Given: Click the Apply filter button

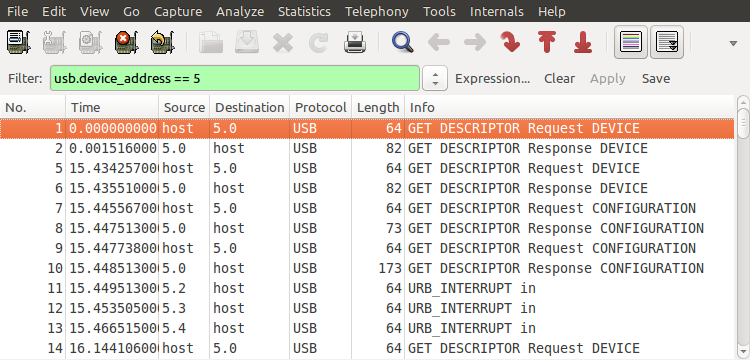Looking at the screenshot, I should [x=607, y=78].
